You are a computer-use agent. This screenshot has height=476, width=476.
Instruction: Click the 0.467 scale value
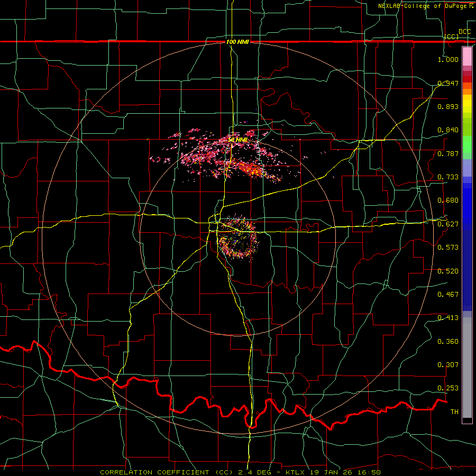448,295
